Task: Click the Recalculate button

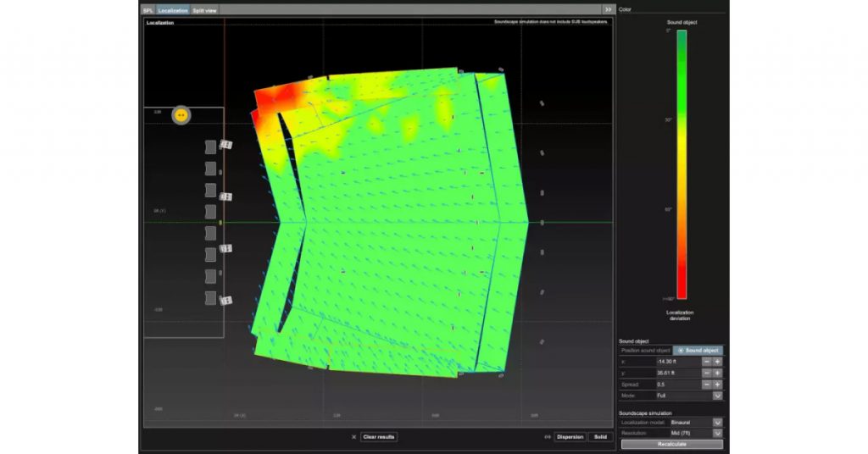Action: [x=672, y=444]
